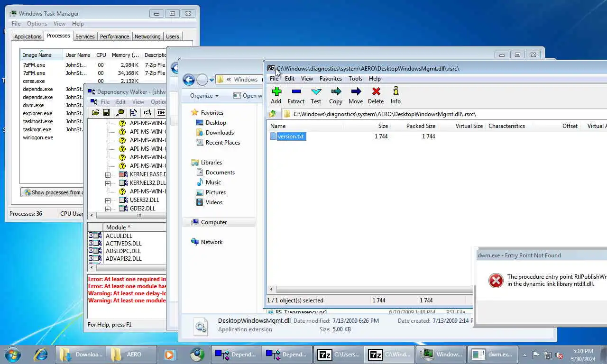Switch to Networking tab in Task Manager

pyautogui.click(x=147, y=36)
